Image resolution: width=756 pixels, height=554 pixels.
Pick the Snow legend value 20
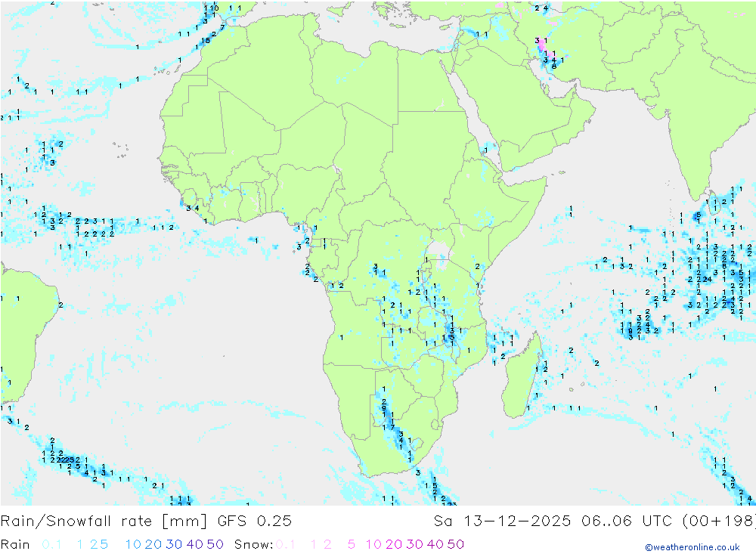pos(394,544)
